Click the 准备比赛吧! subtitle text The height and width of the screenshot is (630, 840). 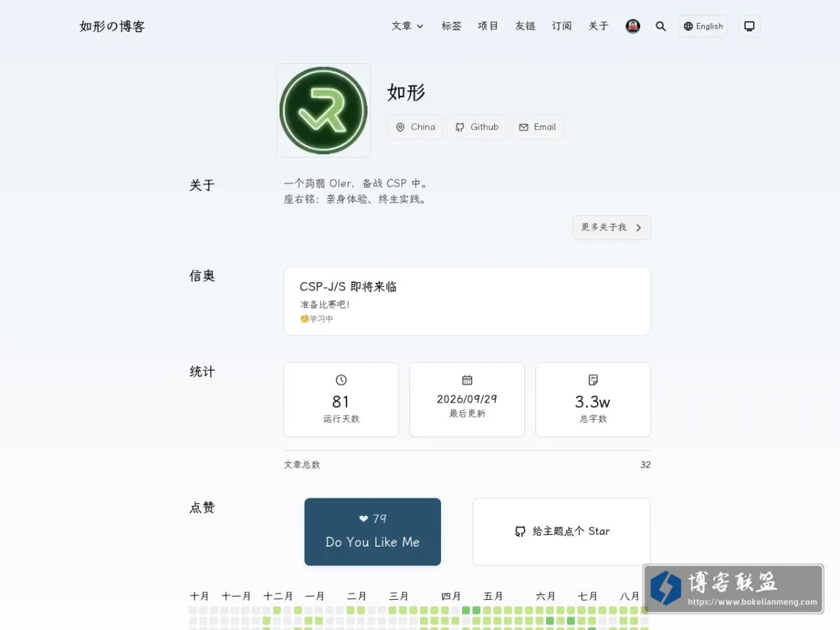325,305
